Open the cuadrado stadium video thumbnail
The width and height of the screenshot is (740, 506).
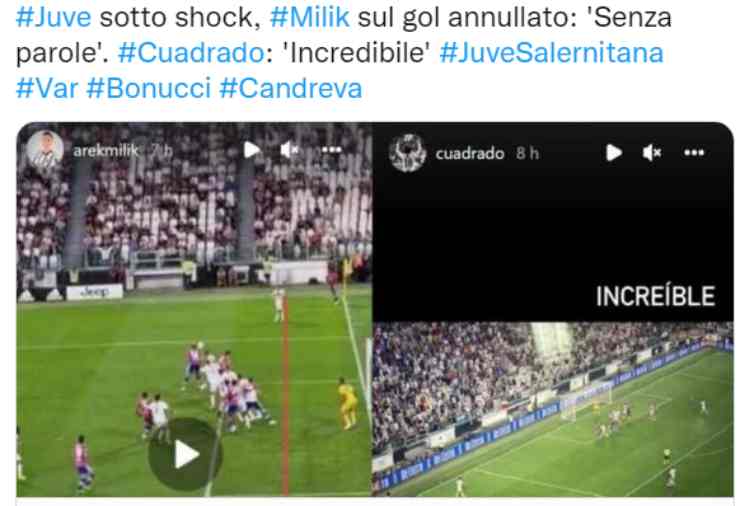553,409
